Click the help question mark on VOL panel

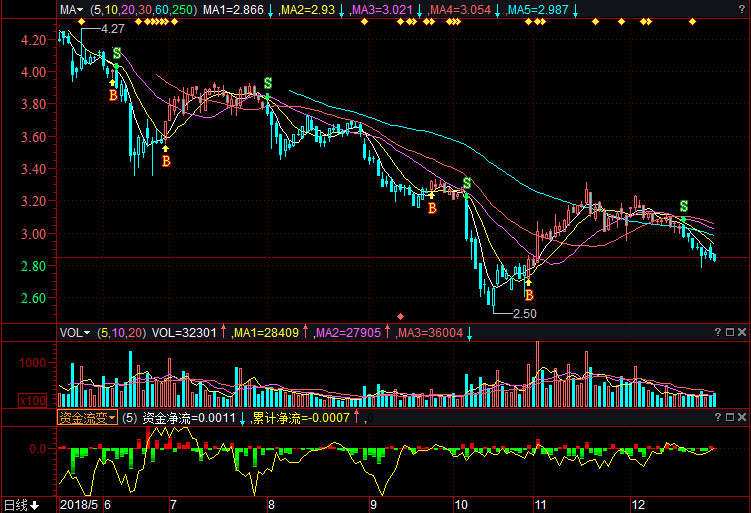pos(717,332)
